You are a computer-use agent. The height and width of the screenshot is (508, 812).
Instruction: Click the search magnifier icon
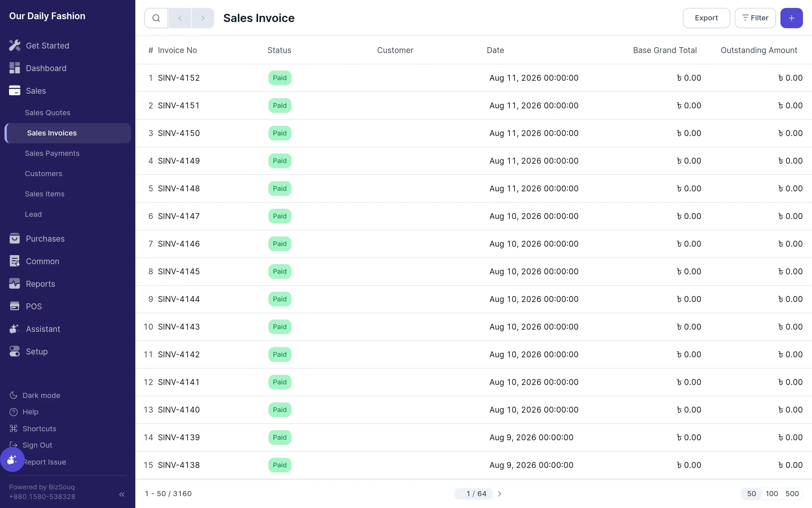(156, 18)
